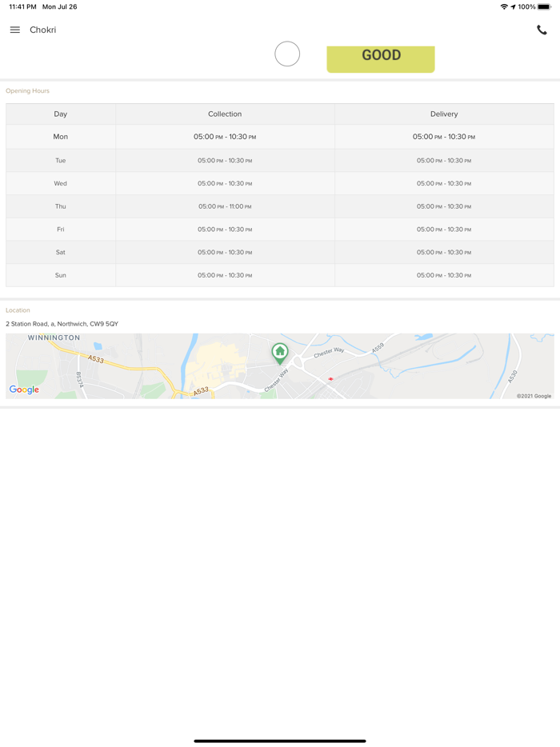The width and height of the screenshot is (560, 747).
Task: Select the Collection column header
Action: pyautogui.click(x=225, y=114)
